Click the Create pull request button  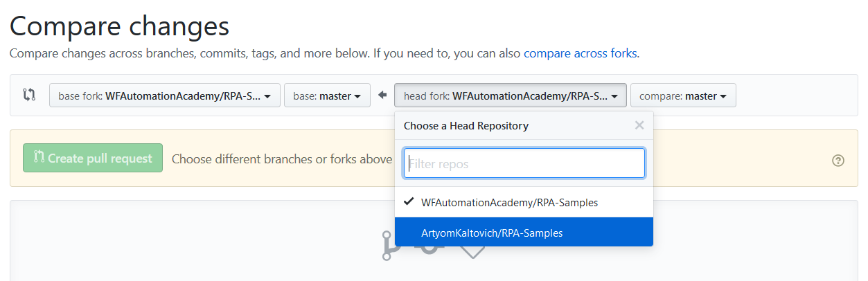pyautogui.click(x=93, y=158)
